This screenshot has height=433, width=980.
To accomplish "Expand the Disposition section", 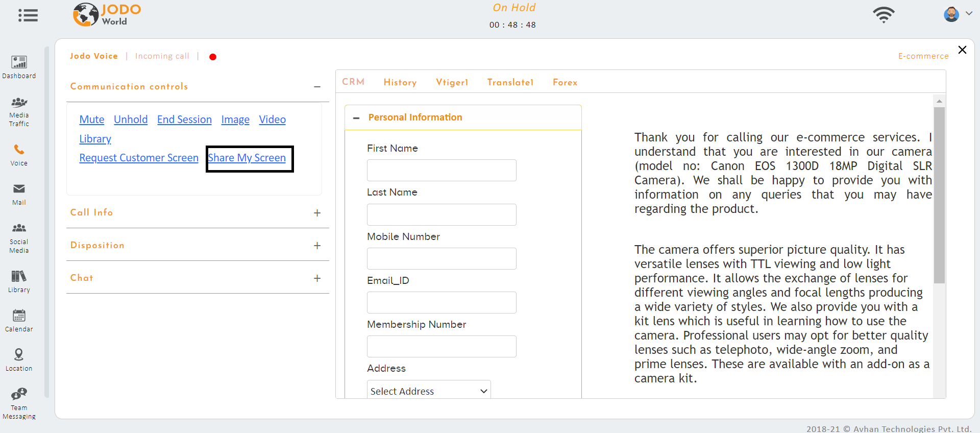I will 317,246.
